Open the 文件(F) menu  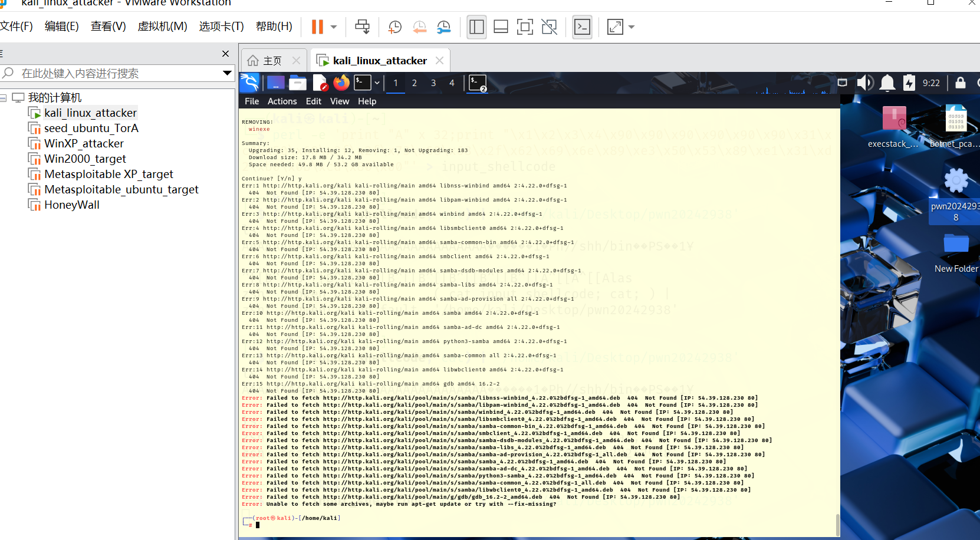coord(16,27)
